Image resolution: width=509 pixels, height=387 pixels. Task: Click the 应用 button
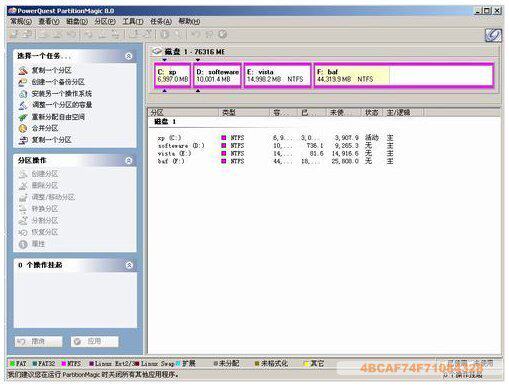(95, 341)
